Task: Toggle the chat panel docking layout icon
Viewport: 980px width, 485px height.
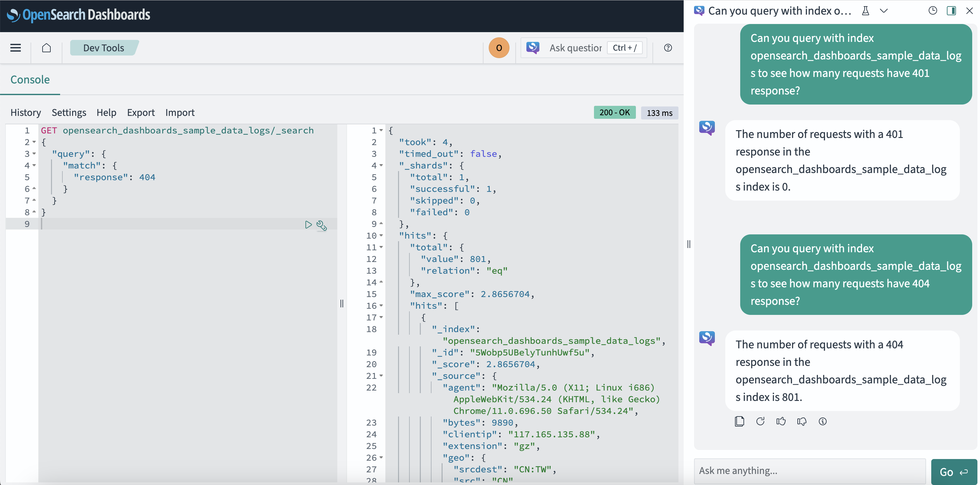Action: click(951, 10)
